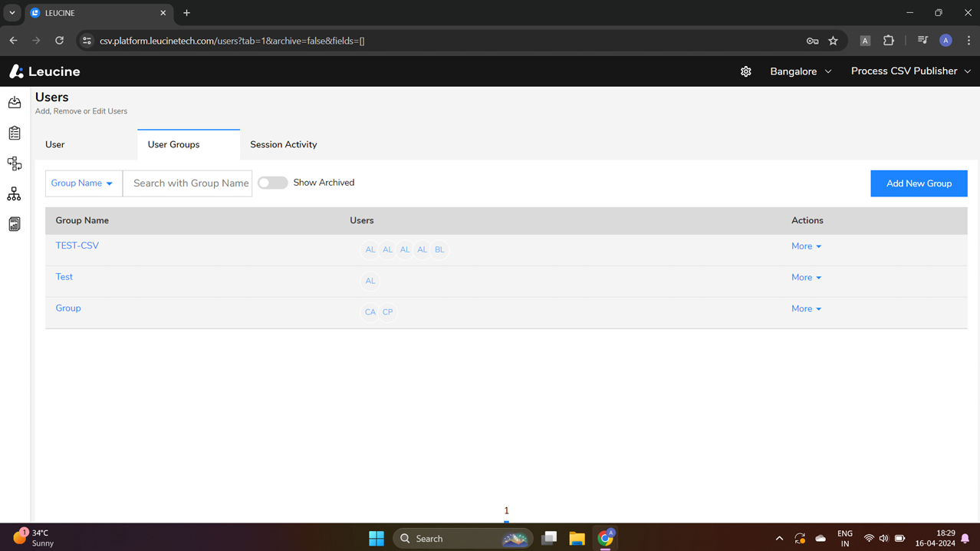Screen dimensions: 980x551
Task: Click CP user avatar in Group row
Action: (388, 312)
